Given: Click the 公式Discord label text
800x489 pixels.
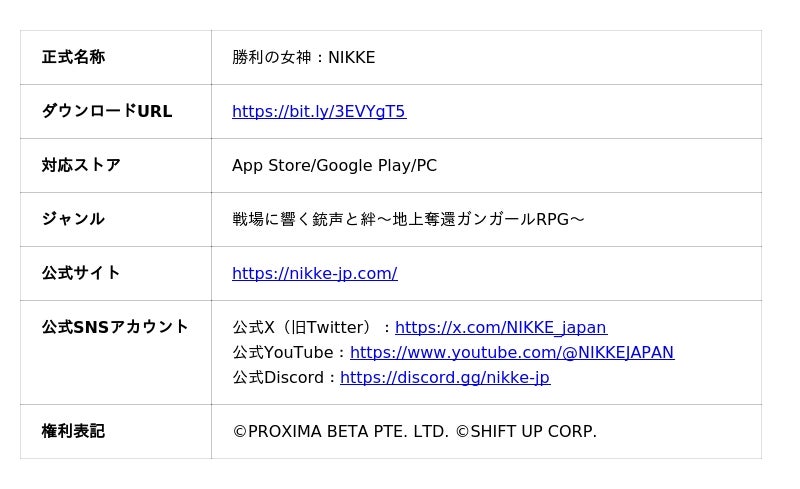Looking at the screenshot, I should (278, 377).
